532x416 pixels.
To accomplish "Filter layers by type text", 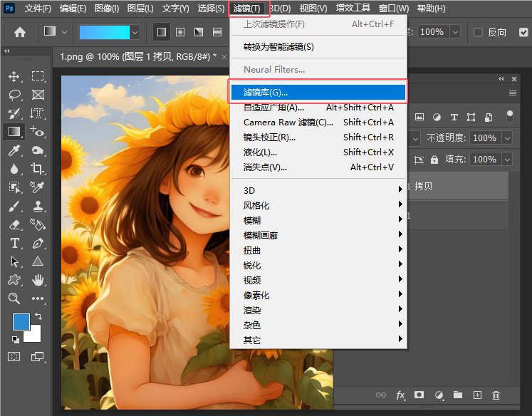I will (454, 118).
